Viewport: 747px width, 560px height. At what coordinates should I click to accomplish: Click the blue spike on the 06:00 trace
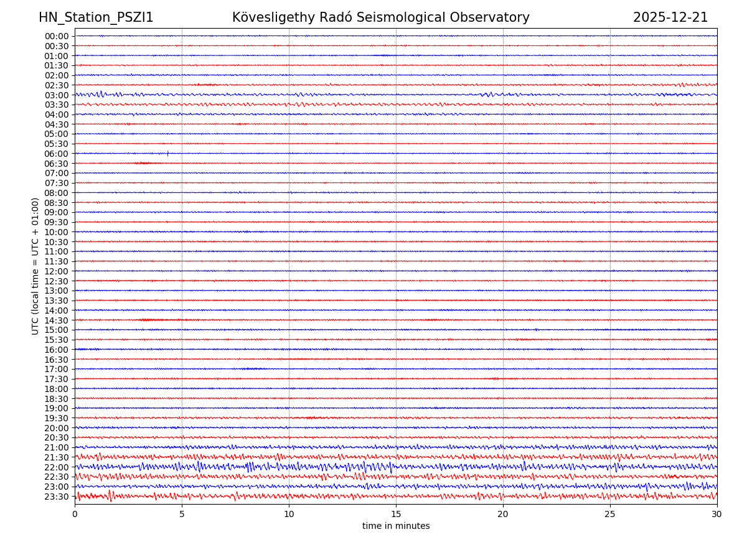(167, 152)
